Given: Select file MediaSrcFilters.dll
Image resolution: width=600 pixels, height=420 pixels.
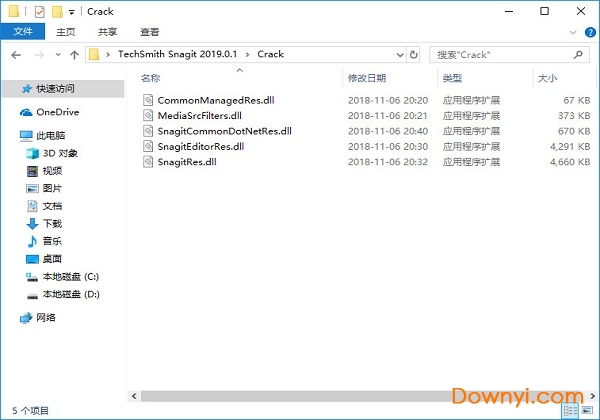Looking at the screenshot, I should point(199,116).
